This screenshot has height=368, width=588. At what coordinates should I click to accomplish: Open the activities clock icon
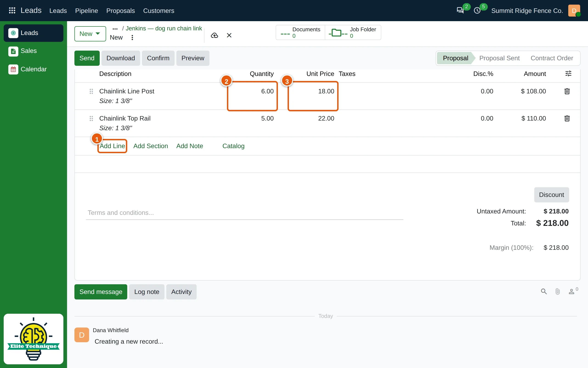pyautogui.click(x=477, y=11)
